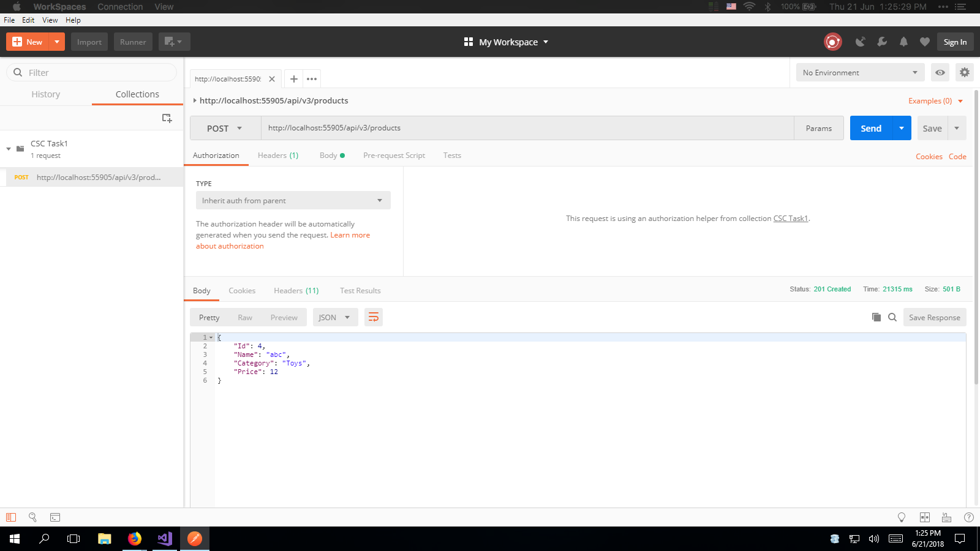The width and height of the screenshot is (980, 551).
Task: Click the request URL input field
Action: pos(527,128)
